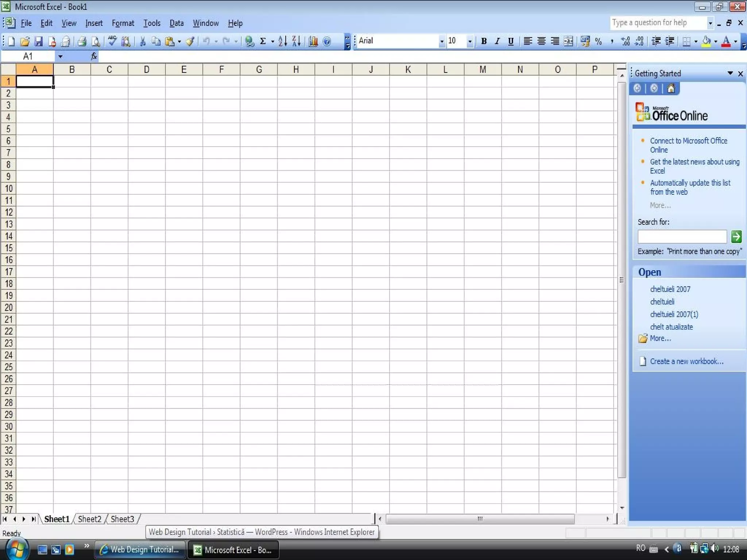Open the cheltuieli 2007 recent file link
The width and height of the screenshot is (747, 560).
point(670,289)
